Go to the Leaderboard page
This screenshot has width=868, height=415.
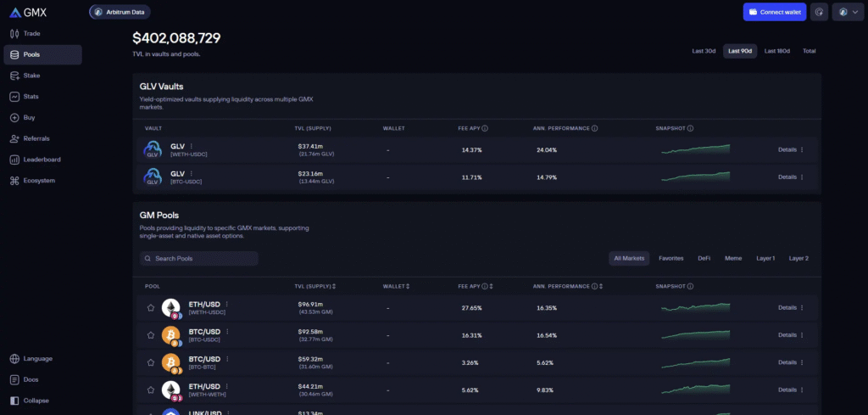pos(42,160)
